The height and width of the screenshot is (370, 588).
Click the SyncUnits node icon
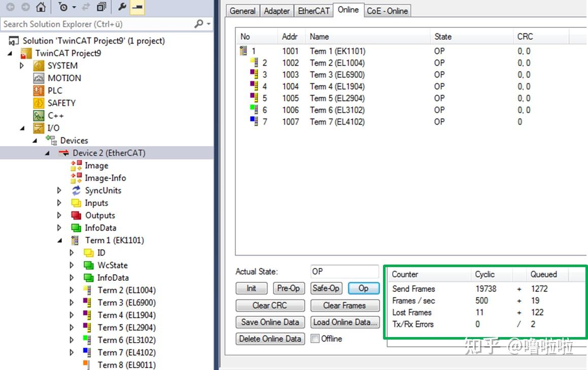(76, 190)
